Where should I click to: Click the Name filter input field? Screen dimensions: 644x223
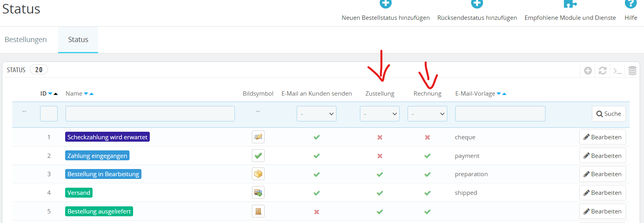click(x=150, y=114)
